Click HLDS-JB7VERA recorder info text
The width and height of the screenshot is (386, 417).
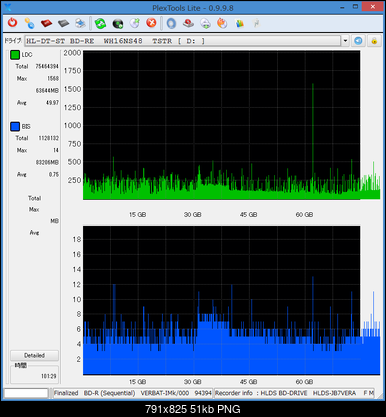tap(334, 393)
